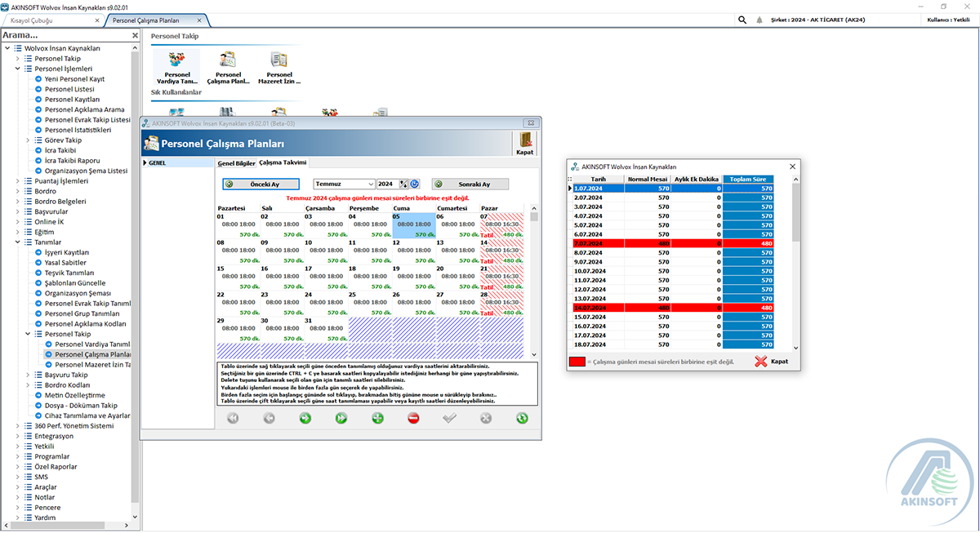Click the green plus add icon
This screenshot has width=980, height=533.
point(377,417)
